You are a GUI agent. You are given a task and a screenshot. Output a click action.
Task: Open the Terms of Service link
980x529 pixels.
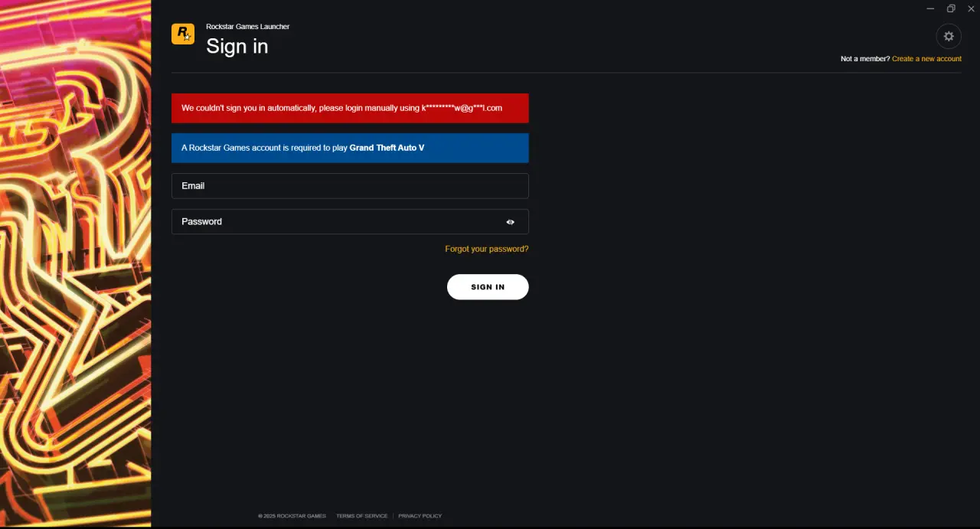(362, 516)
